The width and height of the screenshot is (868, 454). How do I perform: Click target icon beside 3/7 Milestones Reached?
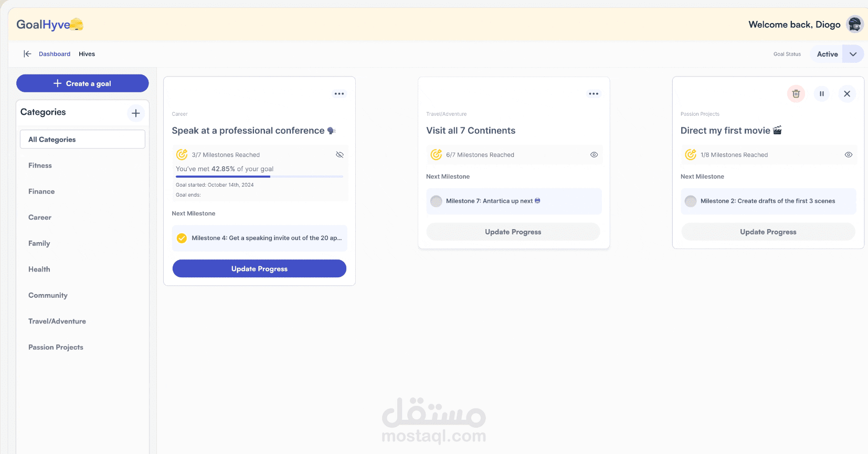(182, 155)
